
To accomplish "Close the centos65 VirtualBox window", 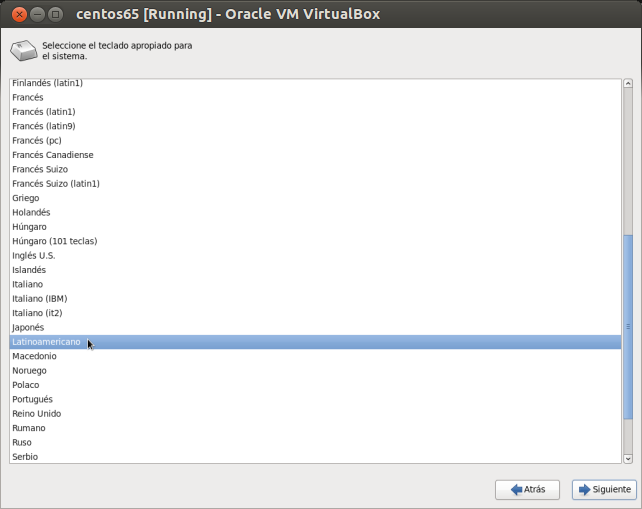I will tap(19, 14).
